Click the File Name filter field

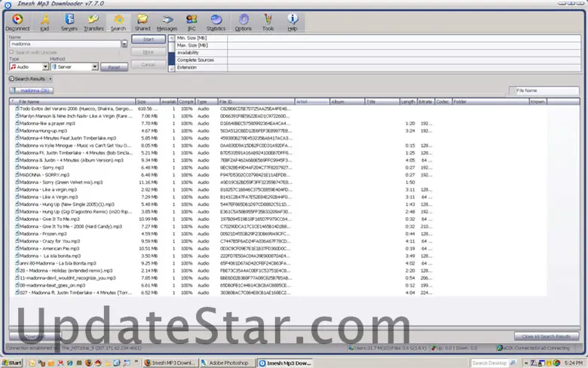click(x=544, y=90)
